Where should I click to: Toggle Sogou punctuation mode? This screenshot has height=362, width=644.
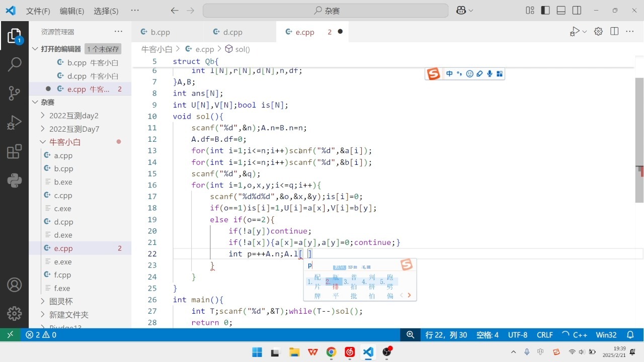pyautogui.click(x=459, y=74)
